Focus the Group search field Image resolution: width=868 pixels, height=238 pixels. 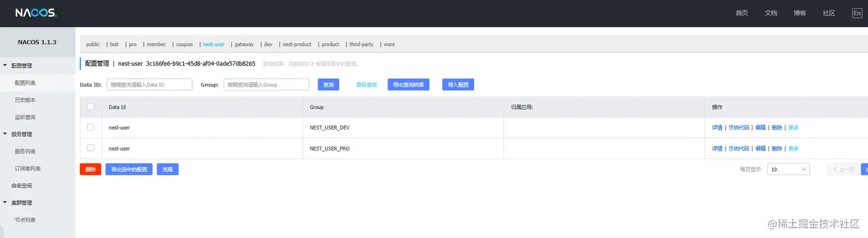267,85
